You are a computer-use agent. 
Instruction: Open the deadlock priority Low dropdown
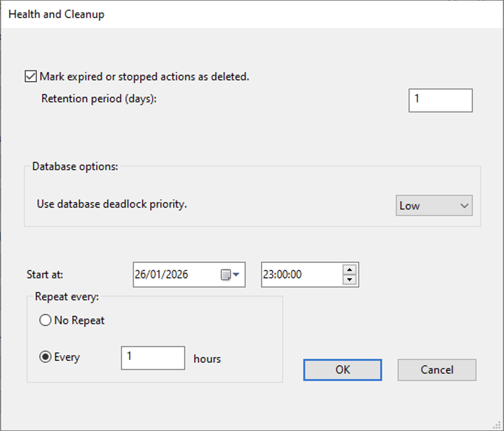[x=433, y=206]
